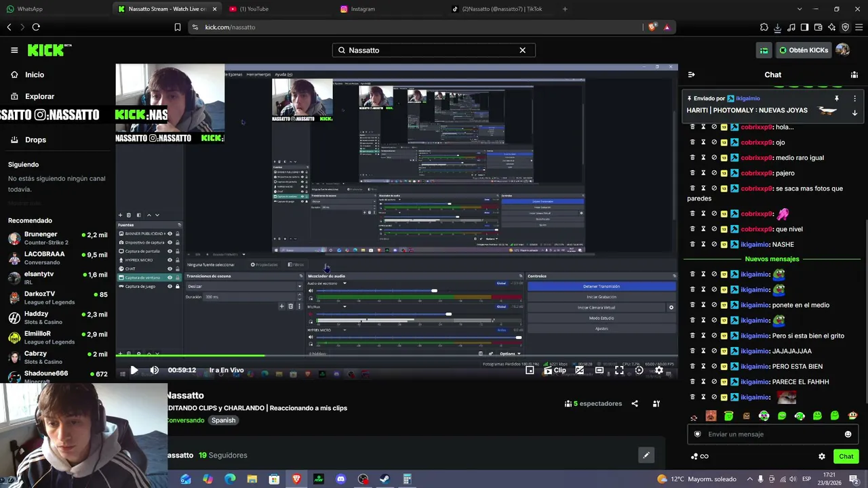This screenshot has width=868, height=488.
Task: Click the "5 espectadores" viewer count
Action: 593,404
